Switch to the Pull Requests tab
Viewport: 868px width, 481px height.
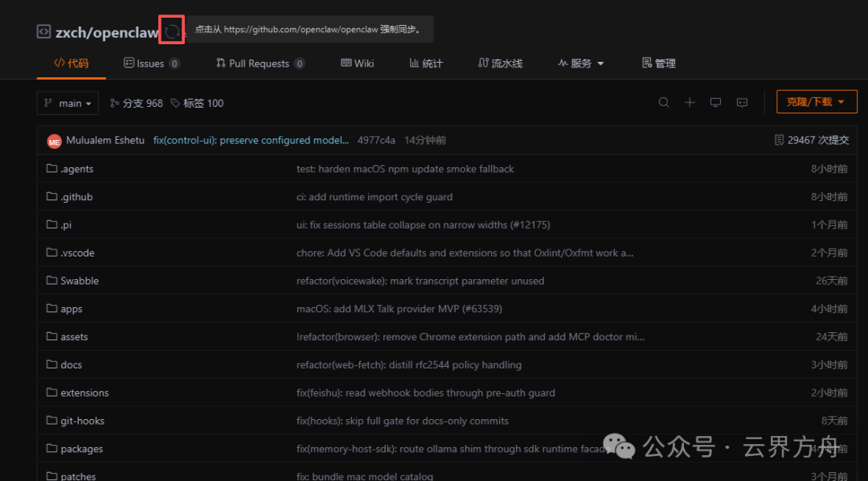click(x=260, y=64)
